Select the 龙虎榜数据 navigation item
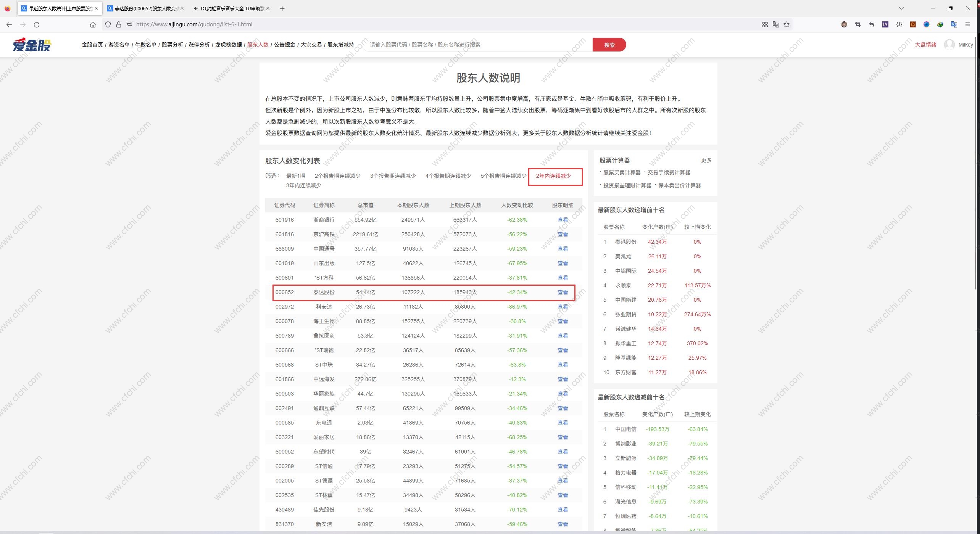The height and width of the screenshot is (534, 980). [x=228, y=45]
